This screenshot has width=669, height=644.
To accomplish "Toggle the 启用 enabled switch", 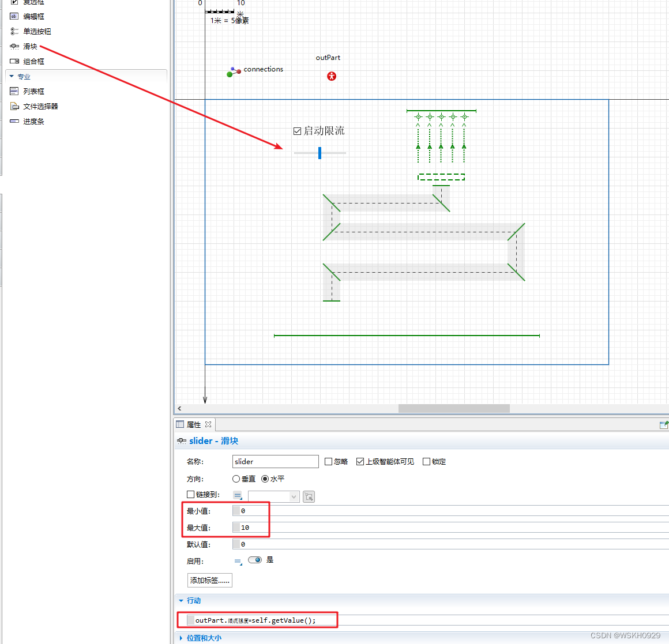I will point(255,560).
